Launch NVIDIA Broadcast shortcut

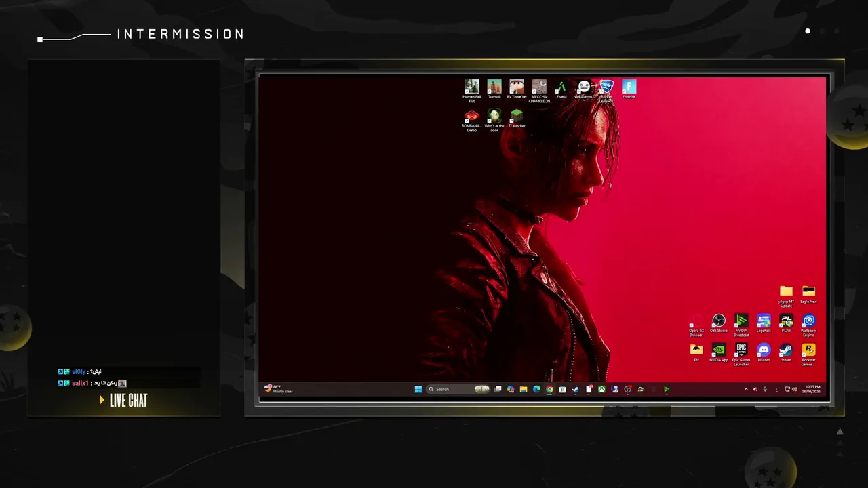[x=741, y=325]
